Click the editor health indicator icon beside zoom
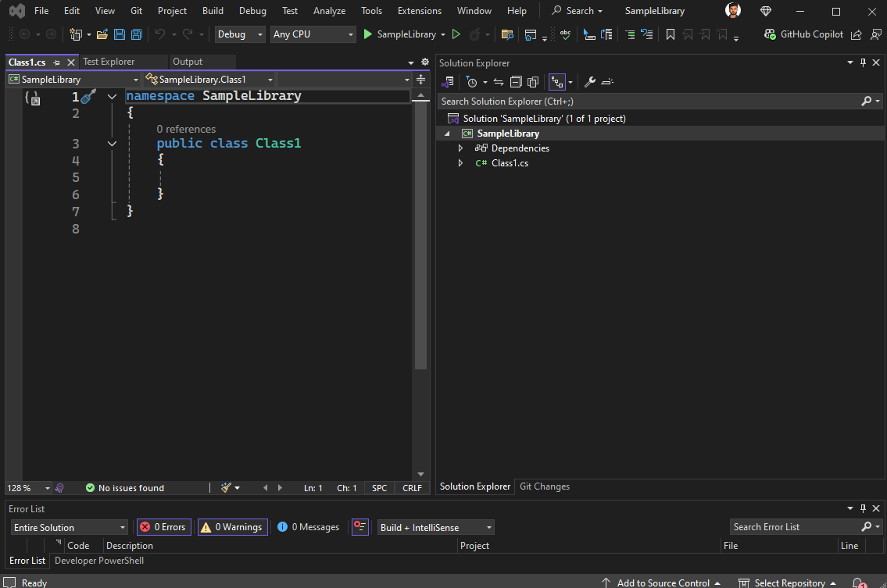Image resolution: width=887 pixels, height=588 pixels. 59,488
